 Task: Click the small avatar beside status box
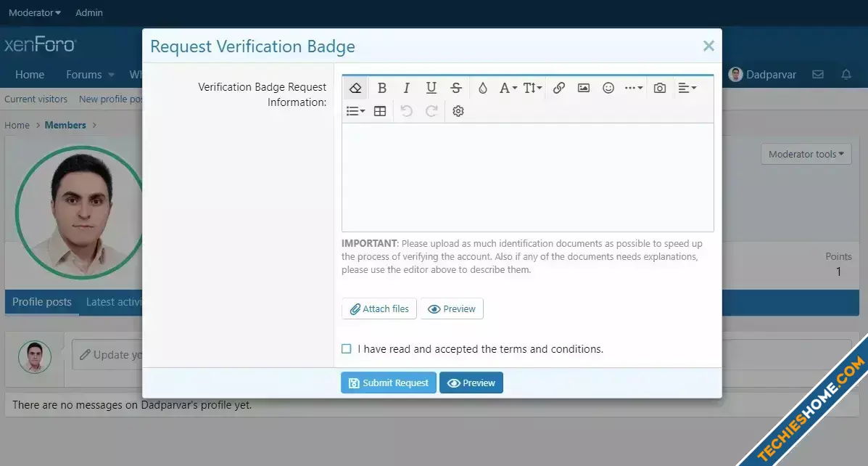pyautogui.click(x=35, y=357)
